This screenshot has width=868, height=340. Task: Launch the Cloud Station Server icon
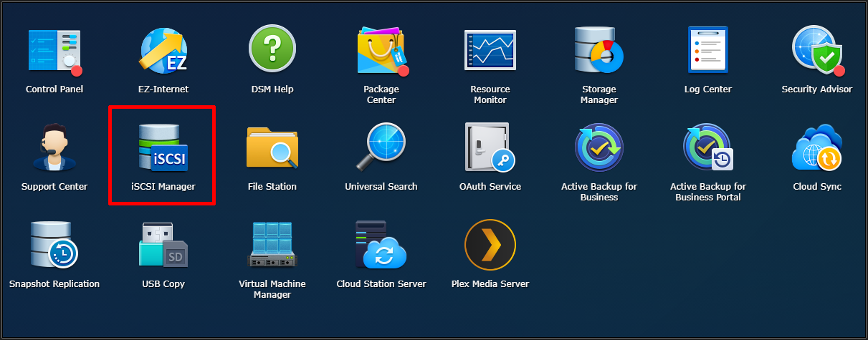pos(381,244)
